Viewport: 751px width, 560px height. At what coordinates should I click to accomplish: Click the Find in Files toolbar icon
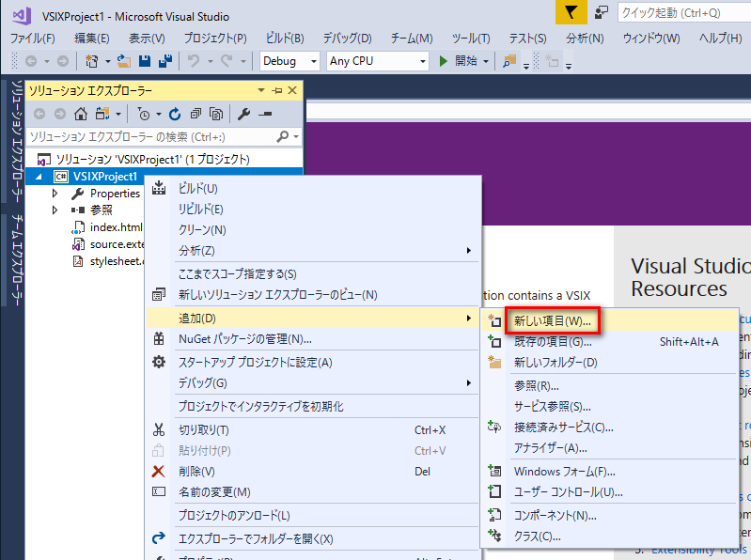(509, 61)
